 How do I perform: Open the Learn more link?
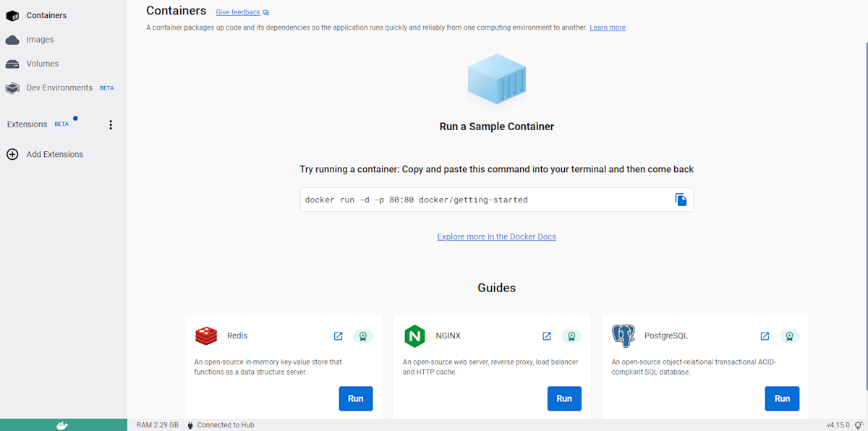[608, 27]
